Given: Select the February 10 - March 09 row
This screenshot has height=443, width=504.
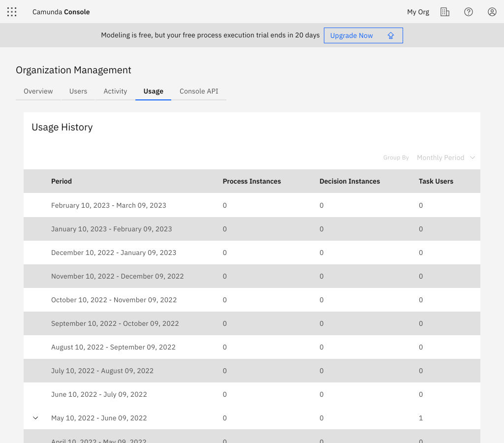Looking at the screenshot, I should [x=108, y=205].
